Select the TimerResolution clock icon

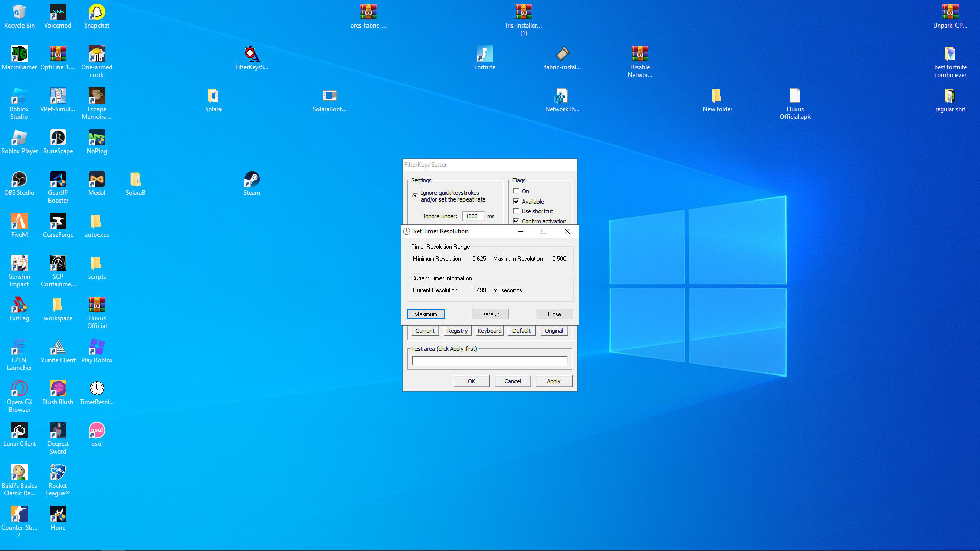[x=96, y=389]
